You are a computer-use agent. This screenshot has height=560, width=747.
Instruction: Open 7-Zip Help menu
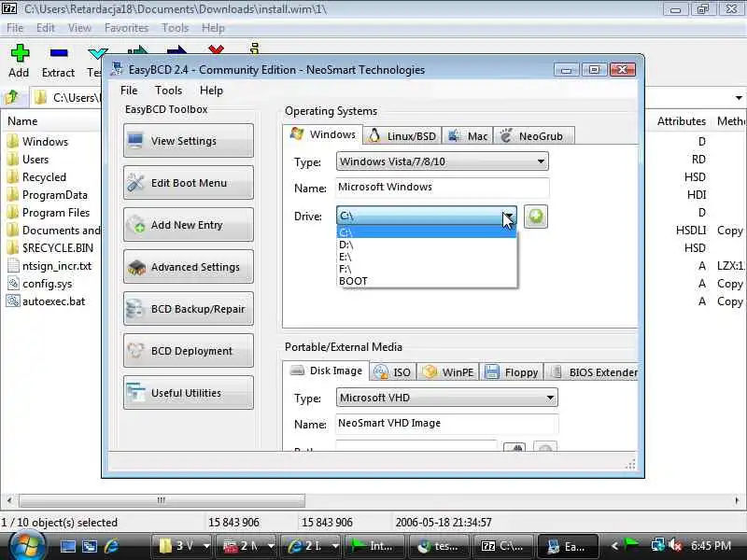[213, 28]
